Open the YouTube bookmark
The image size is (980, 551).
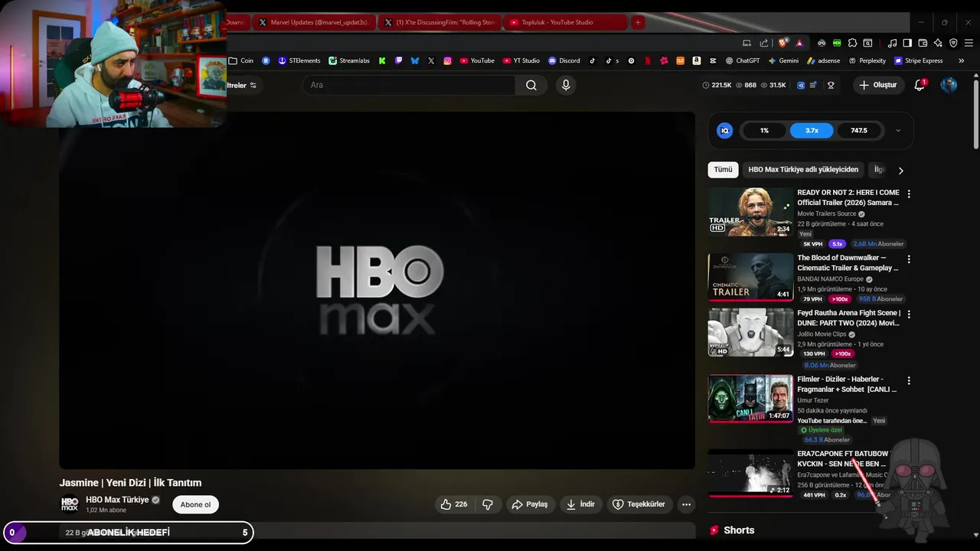tap(477, 60)
